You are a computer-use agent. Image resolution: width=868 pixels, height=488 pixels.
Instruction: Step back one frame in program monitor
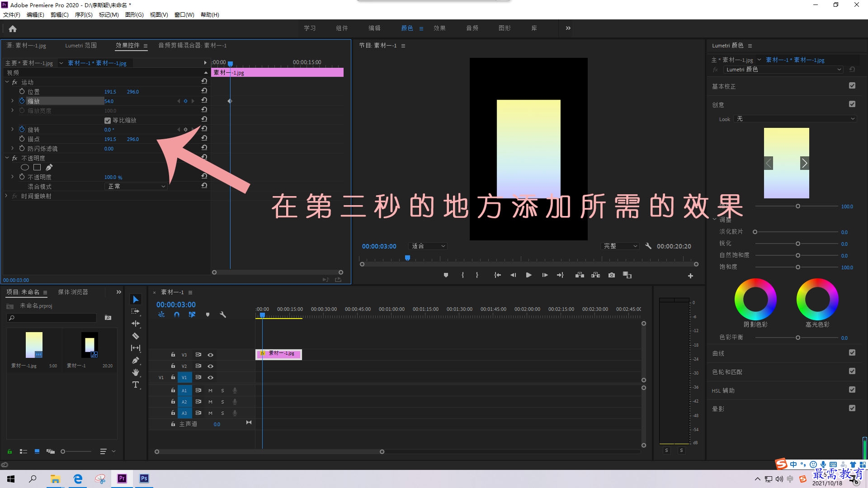coord(513,275)
